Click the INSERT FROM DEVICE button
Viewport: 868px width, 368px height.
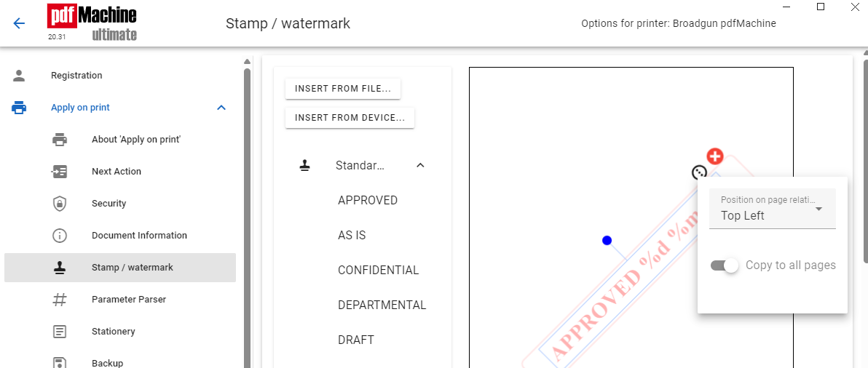(x=350, y=118)
